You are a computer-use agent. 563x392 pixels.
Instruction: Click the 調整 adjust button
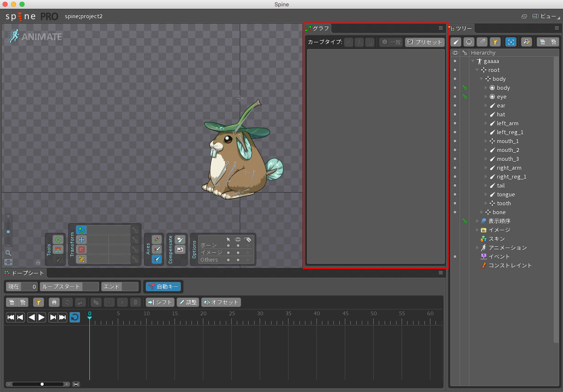click(x=188, y=302)
